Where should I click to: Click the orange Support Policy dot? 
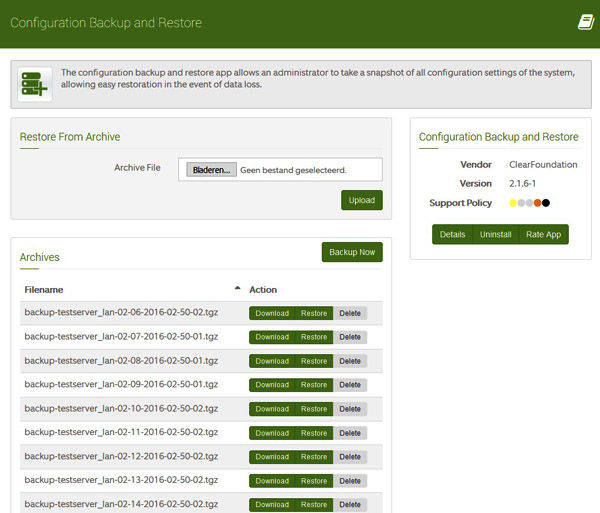pyautogui.click(x=537, y=203)
